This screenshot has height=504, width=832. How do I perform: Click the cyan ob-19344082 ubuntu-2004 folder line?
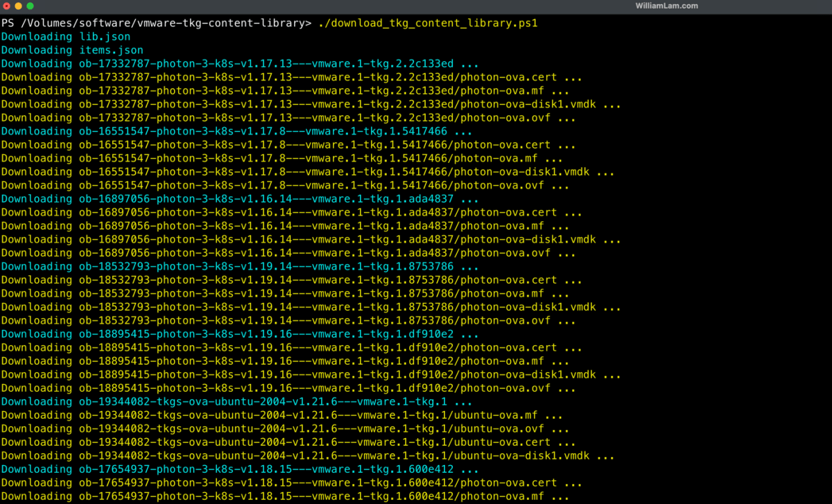(x=236, y=401)
